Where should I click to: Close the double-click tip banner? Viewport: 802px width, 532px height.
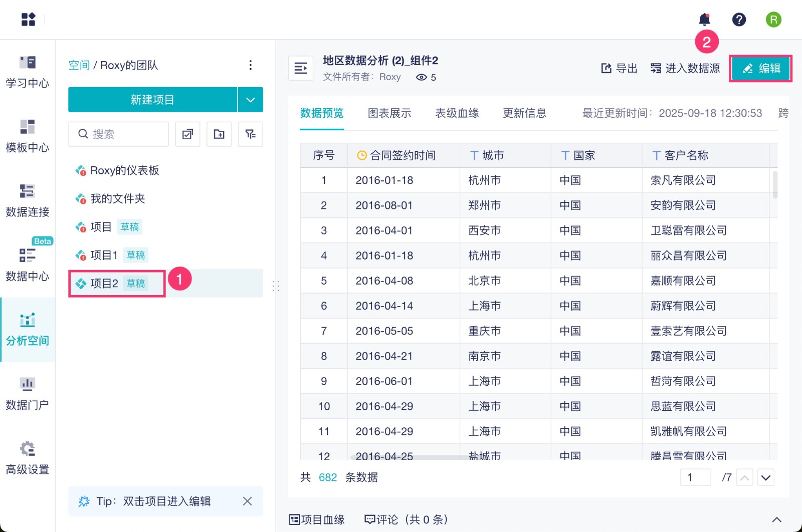[x=247, y=501]
